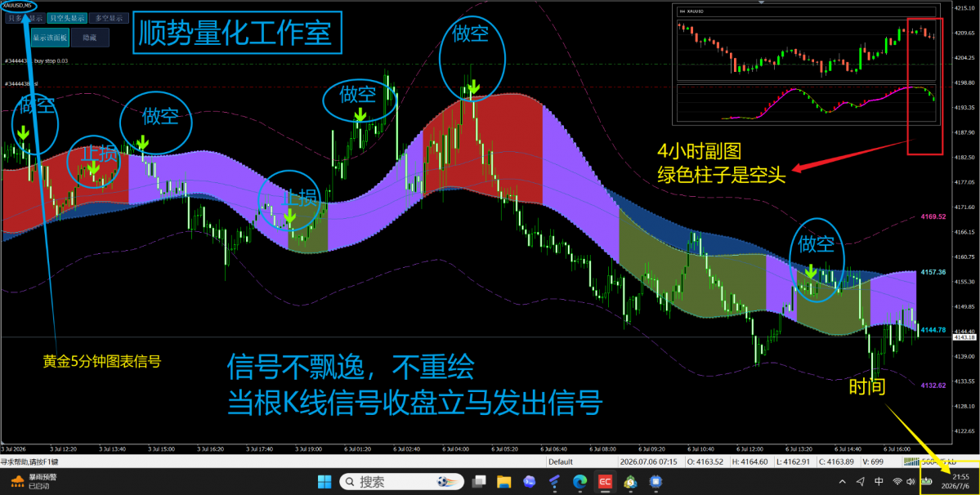This screenshot has width=980, height=495.
Task: Expand the hidden system tray icons chevron
Action: click(843, 481)
